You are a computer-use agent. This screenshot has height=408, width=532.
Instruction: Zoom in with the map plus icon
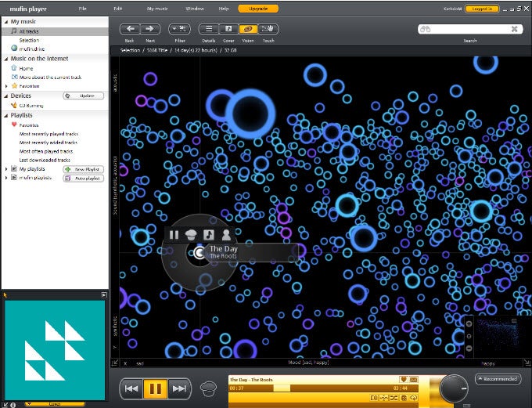pos(469,323)
